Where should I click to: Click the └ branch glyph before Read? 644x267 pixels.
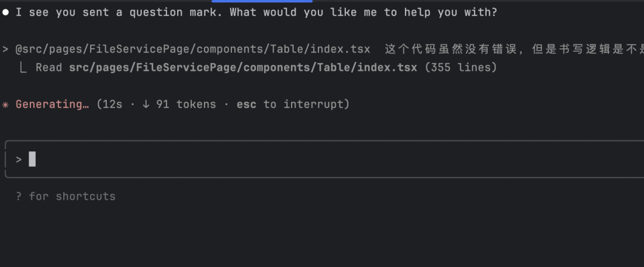[23, 67]
